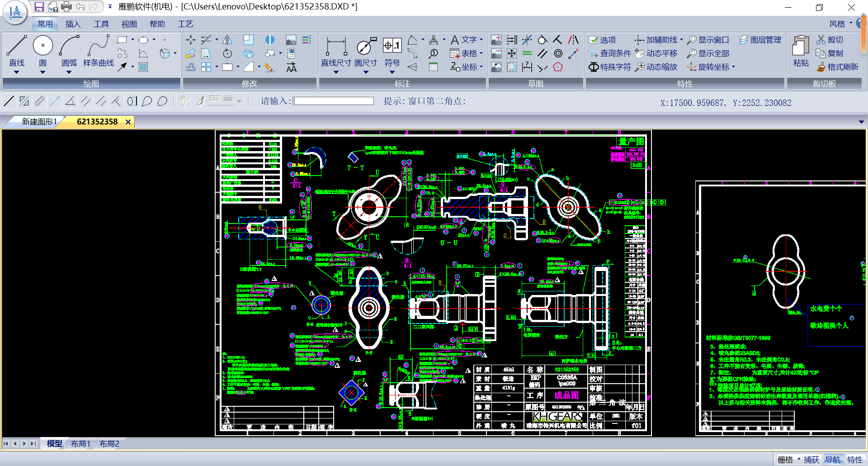Screen dimensions: 868x466
Task: Open the dropdown arrow under 圆弧
Action: point(69,72)
